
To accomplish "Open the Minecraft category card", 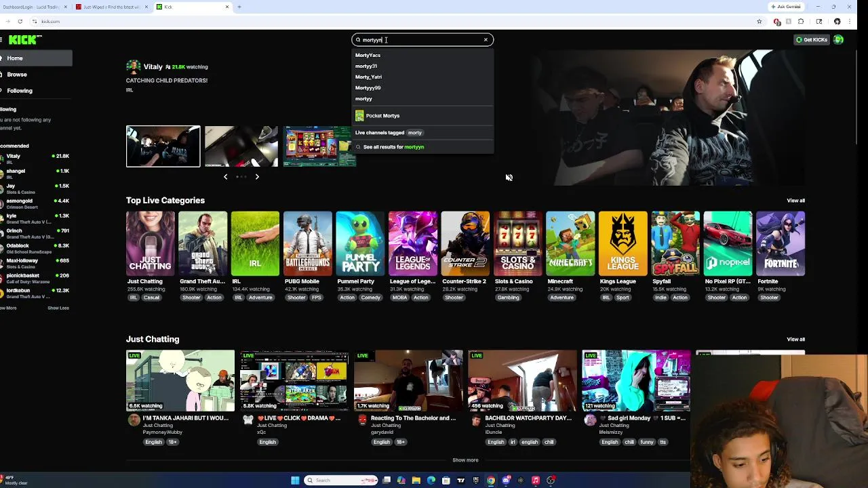I will [570, 244].
